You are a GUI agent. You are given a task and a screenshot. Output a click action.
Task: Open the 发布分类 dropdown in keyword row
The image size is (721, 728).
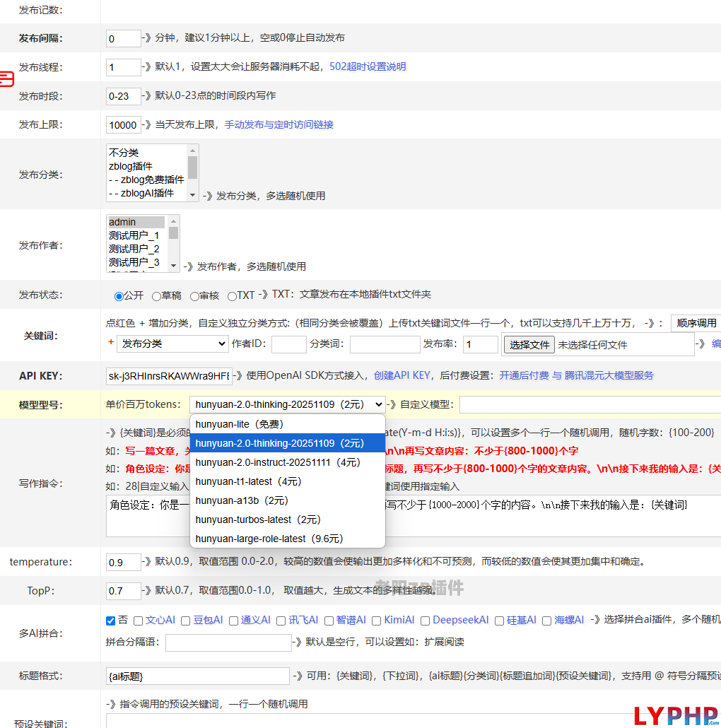pyautogui.click(x=172, y=344)
